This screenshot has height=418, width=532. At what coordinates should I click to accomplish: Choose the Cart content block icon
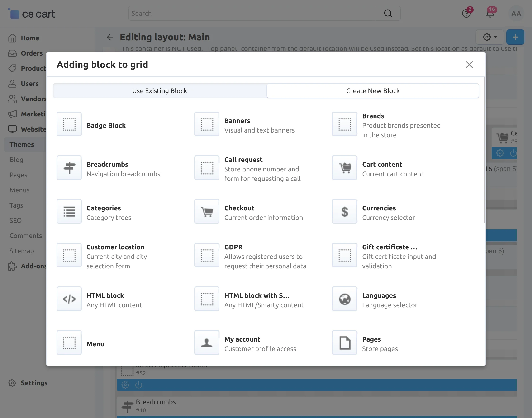click(x=345, y=168)
